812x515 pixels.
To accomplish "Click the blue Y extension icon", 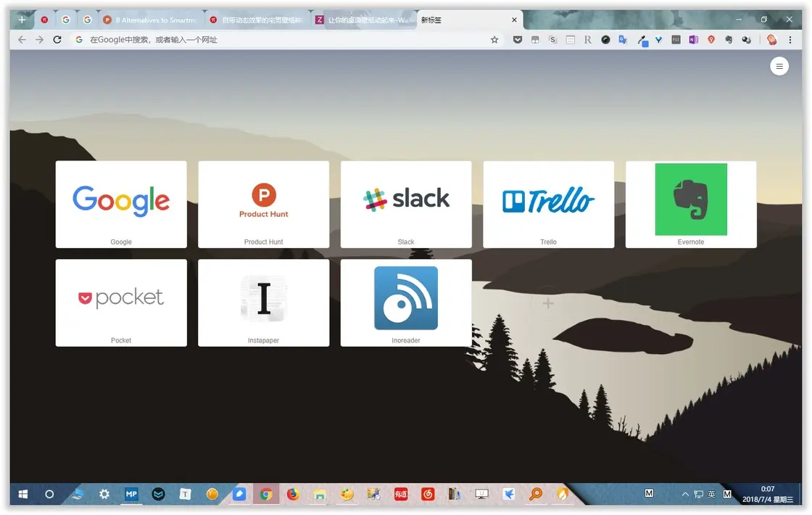I will tap(659, 39).
